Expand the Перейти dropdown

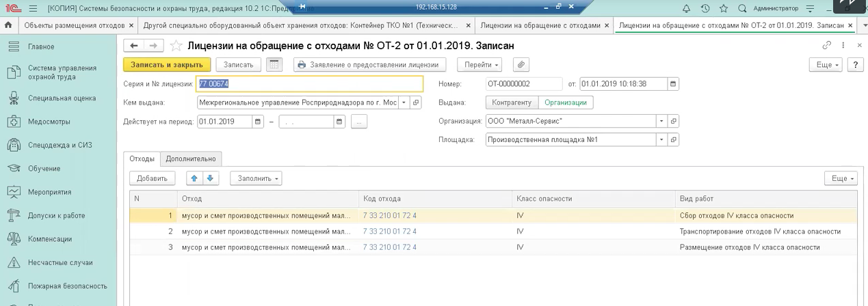(x=481, y=65)
